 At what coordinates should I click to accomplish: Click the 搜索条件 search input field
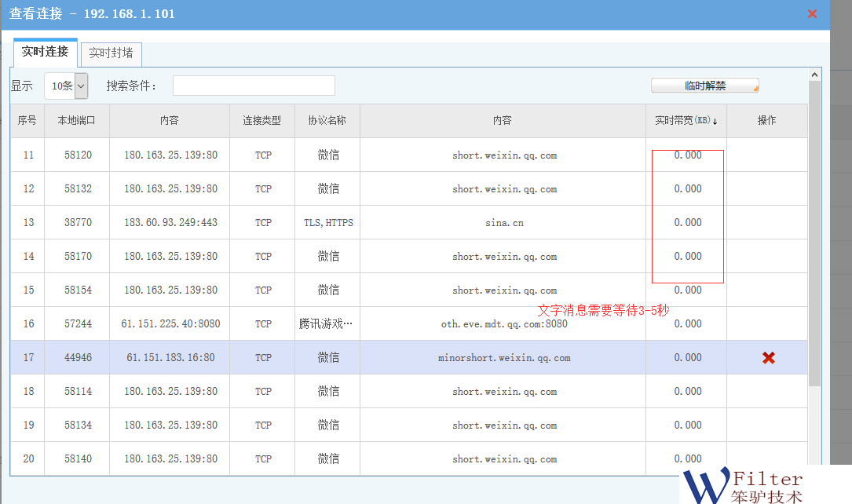click(x=254, y=86)
